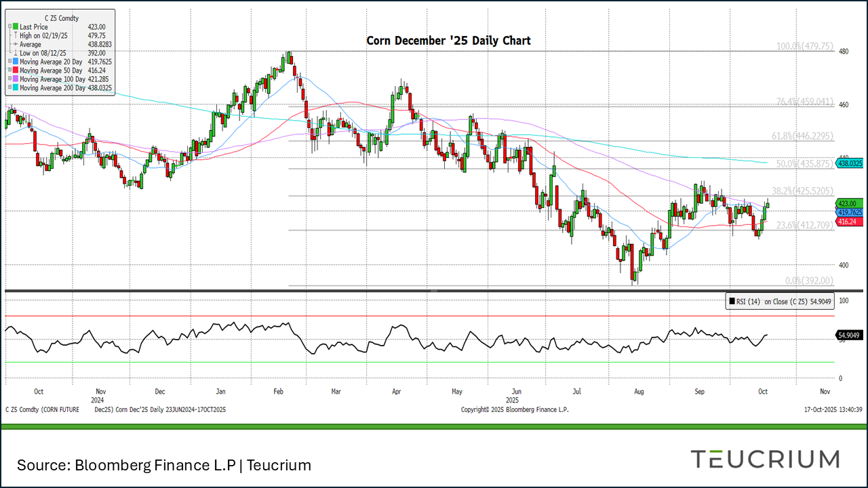Click the Aug month label on time axis

point(638,392)
